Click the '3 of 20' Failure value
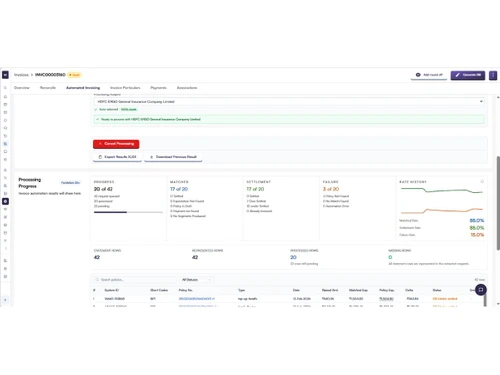This screenshot has width=500, height=375. point(331,189)
